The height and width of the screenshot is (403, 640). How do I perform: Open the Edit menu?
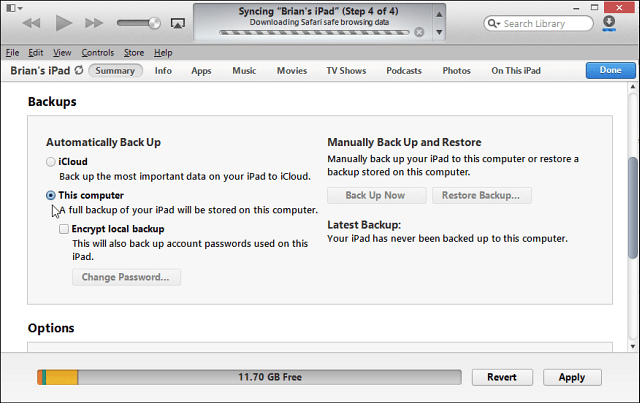[x=36, y=53]
